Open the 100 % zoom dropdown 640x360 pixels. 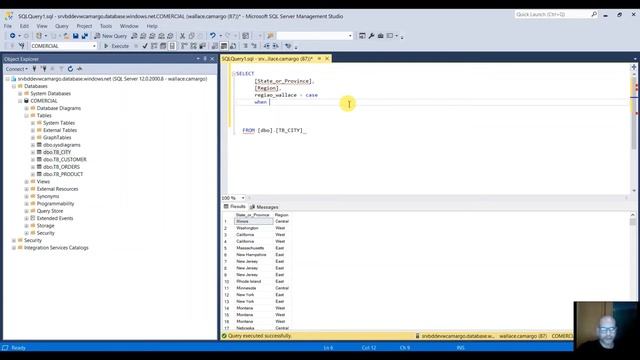(x=243, y=198)
